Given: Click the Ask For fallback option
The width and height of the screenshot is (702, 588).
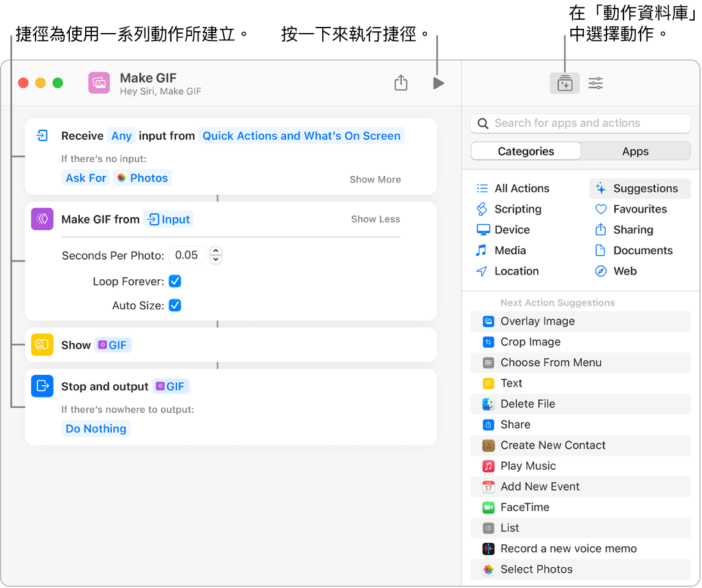Looking at the screenshot, I should pyautogui.click(x=85, y=177).
